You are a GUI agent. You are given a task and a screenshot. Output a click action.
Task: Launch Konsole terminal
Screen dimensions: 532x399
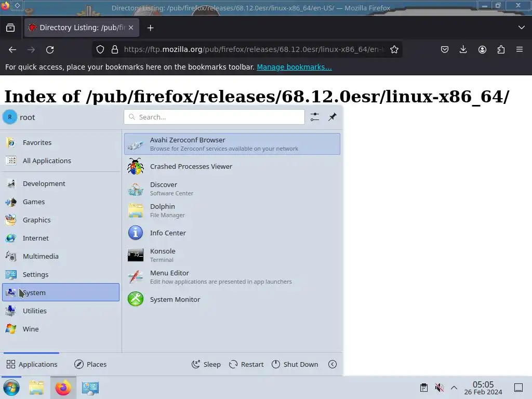232,255
